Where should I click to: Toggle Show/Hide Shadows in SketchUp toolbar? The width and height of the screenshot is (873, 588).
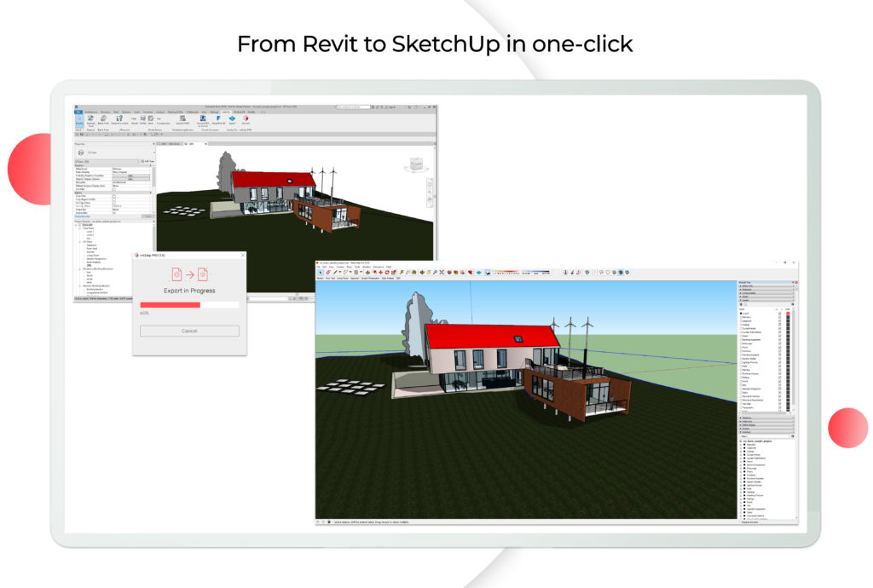click(487, 272)
